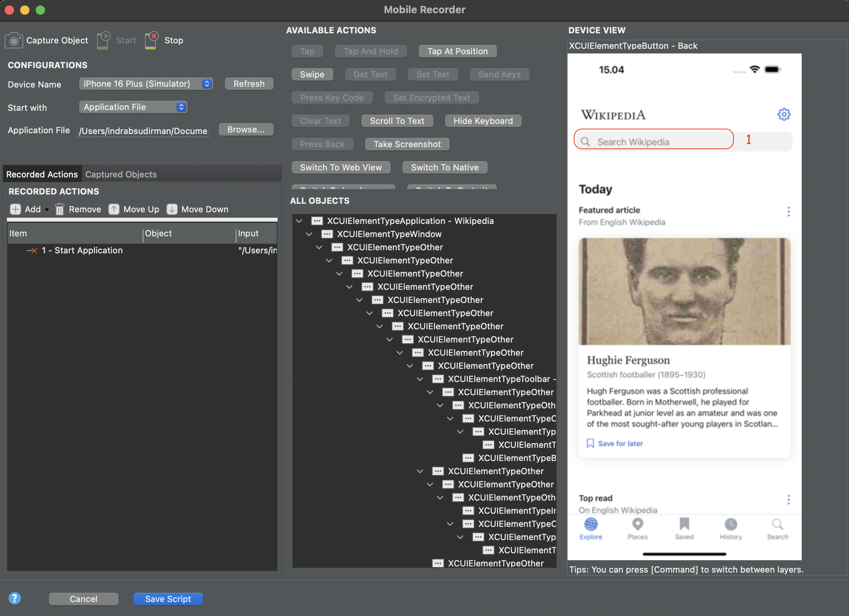The height and width of the screenshot is (616, 849).
Task: Click the Move Down arrow icon
Action: pyautogui.click(x=172, y=209)
